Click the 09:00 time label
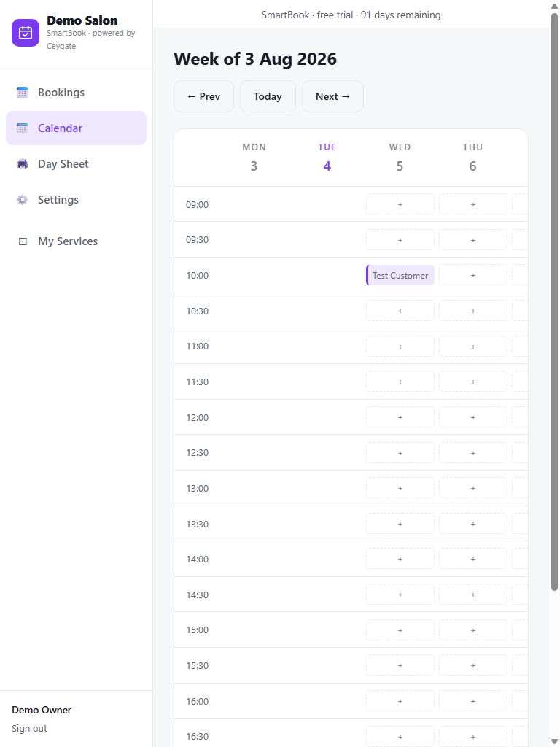560x747 pixels. pyautogui.click(x=197, y=204)
